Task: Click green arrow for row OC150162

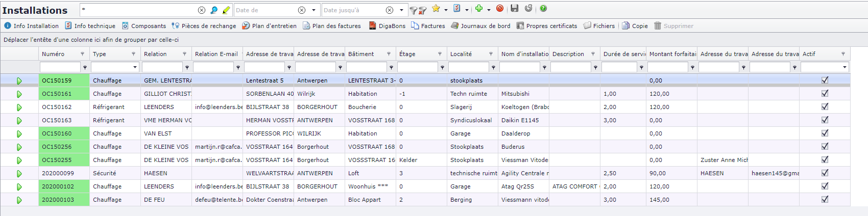Action: (19, 107)
